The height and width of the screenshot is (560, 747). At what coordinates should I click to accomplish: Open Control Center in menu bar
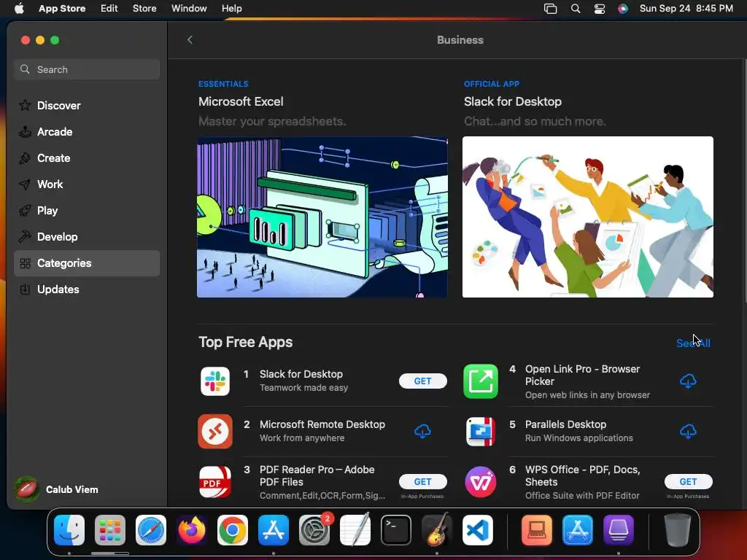click(600, 9)
